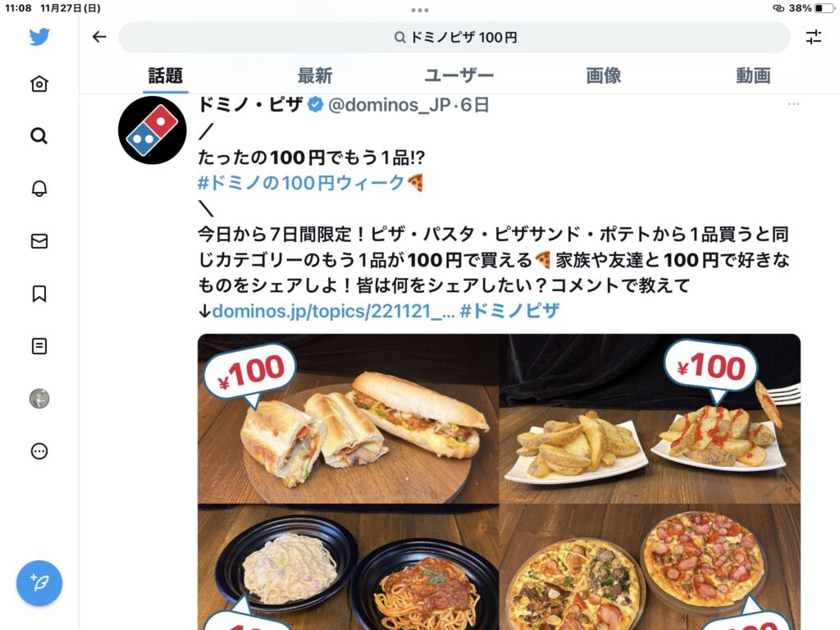The image size is (840, 630).
Task: Go back with the left arrow
Action: tap(99, 37)
